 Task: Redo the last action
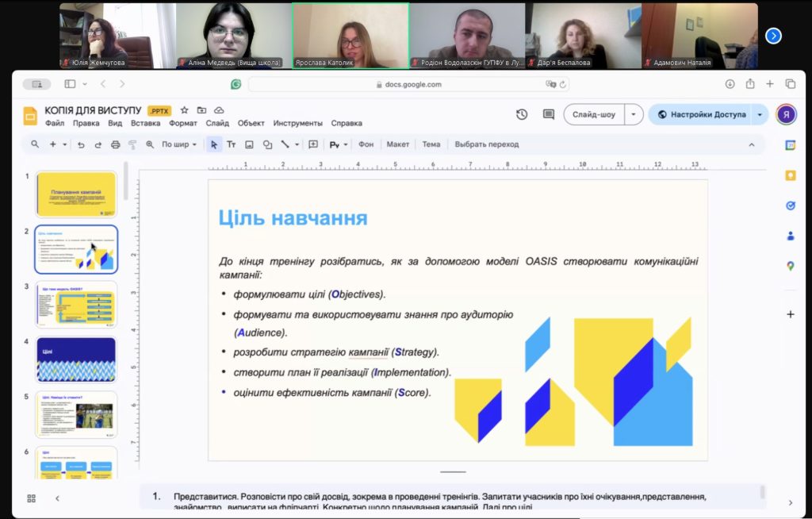[98, 144]
